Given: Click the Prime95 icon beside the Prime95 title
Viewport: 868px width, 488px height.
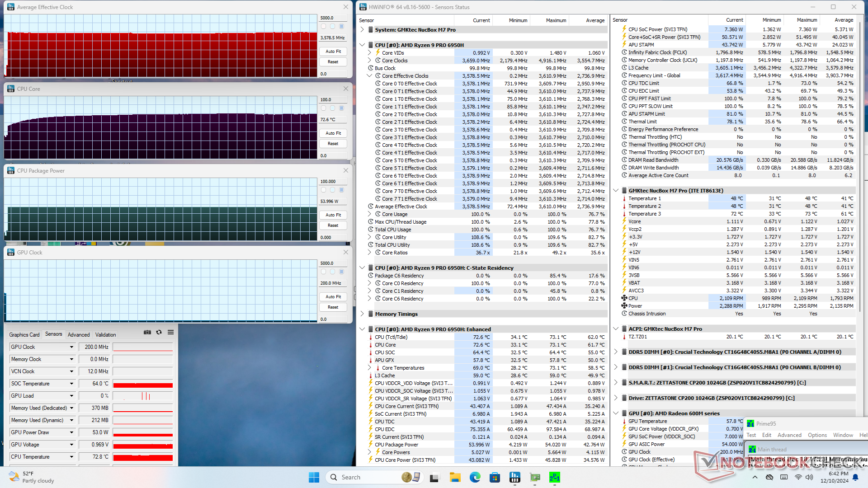Looking at the screenshot, I should click(750, 424).
